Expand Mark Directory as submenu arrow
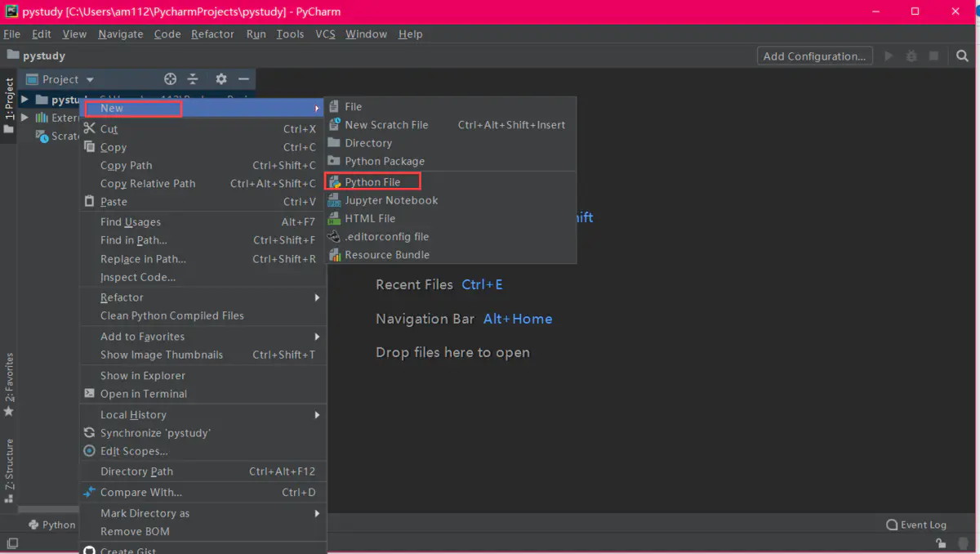The width and height of the screenshot is (980, 554). [x=317, y=513]
